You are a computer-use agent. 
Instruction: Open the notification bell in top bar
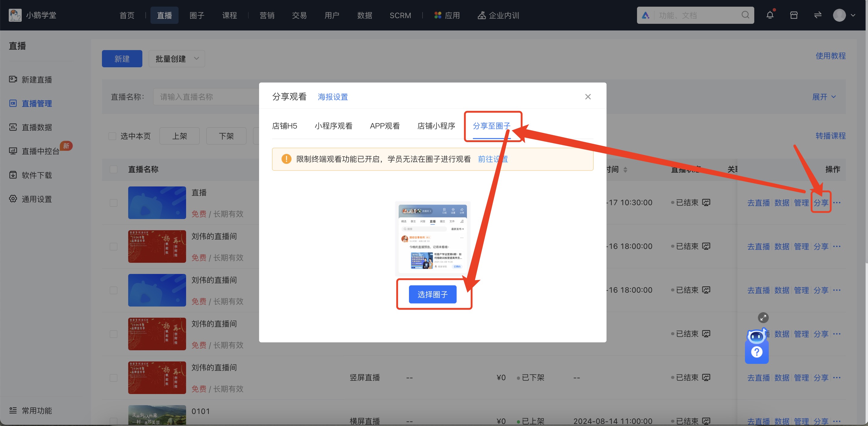(770, 15)
